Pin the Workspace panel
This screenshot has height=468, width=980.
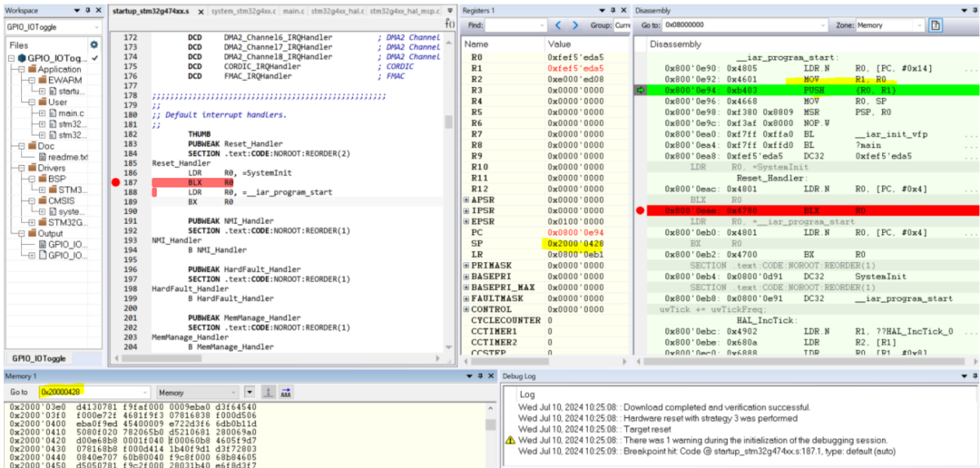[87, 11]
